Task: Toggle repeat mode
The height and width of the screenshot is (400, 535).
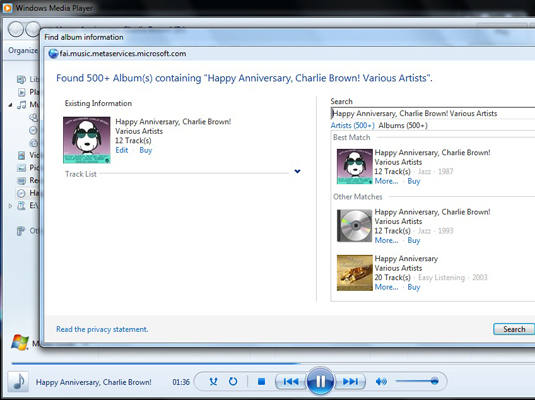Action: tap(233, 381)
